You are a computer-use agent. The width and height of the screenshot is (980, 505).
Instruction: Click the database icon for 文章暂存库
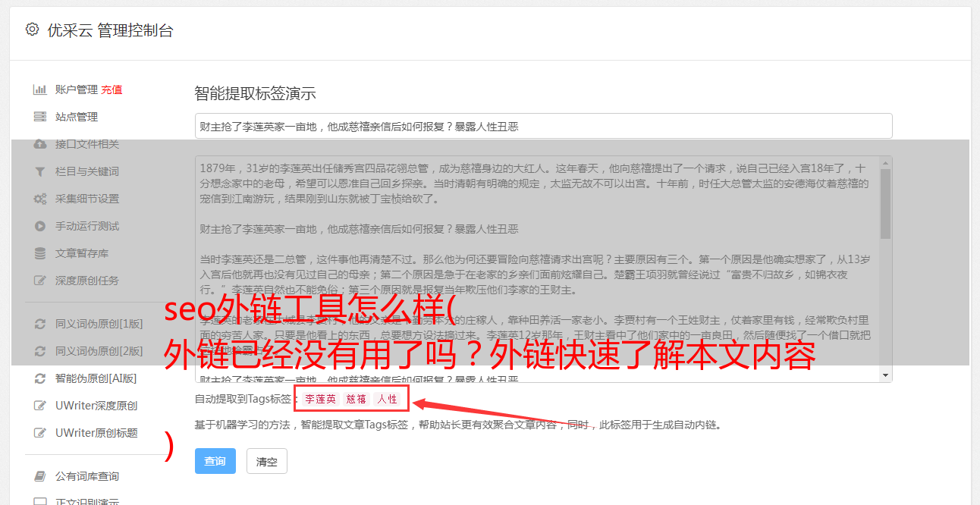coord(40,253)
